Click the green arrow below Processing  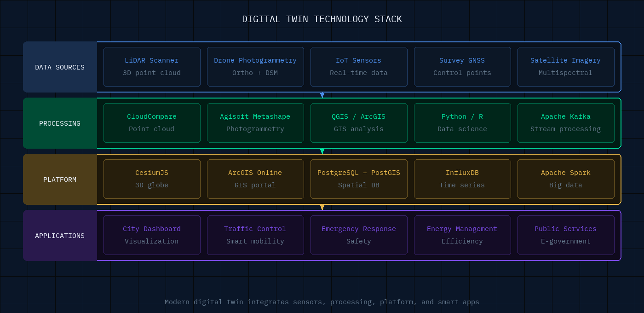pos(322,151)
